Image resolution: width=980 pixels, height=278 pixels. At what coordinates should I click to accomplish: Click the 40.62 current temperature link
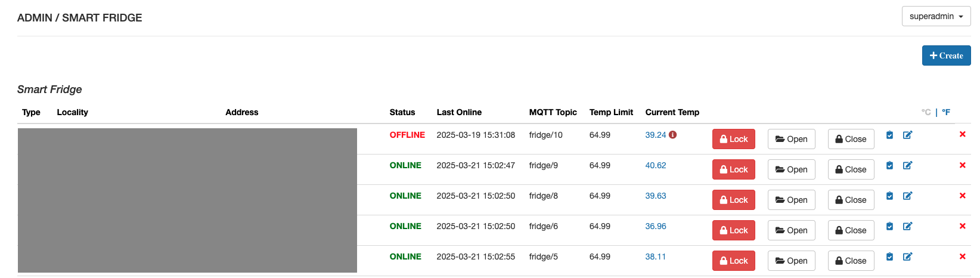click(655, 165)
